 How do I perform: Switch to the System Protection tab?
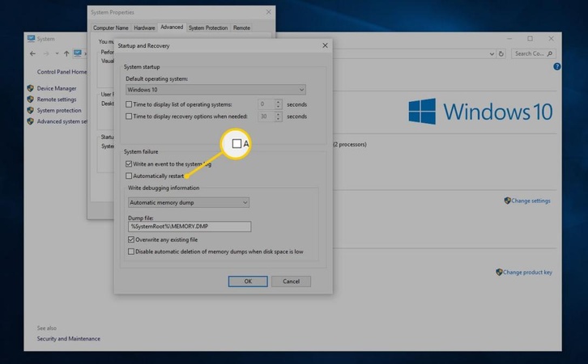point(208,28)
